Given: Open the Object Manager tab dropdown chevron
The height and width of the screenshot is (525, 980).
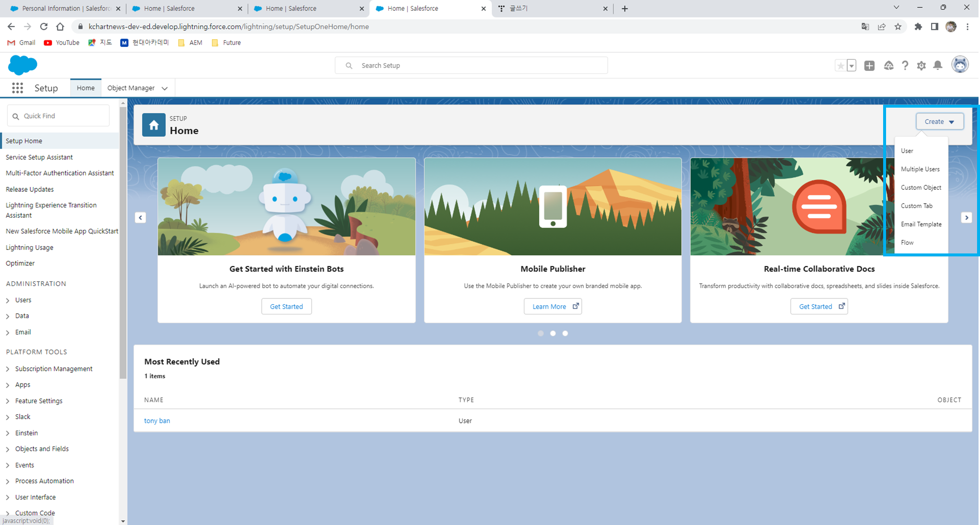Looking at the screenshot, I should [165, 89].
